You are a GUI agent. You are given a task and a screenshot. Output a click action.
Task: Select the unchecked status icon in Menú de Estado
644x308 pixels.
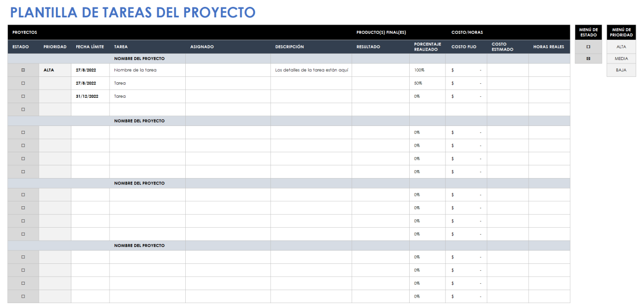tap(588, 47)
